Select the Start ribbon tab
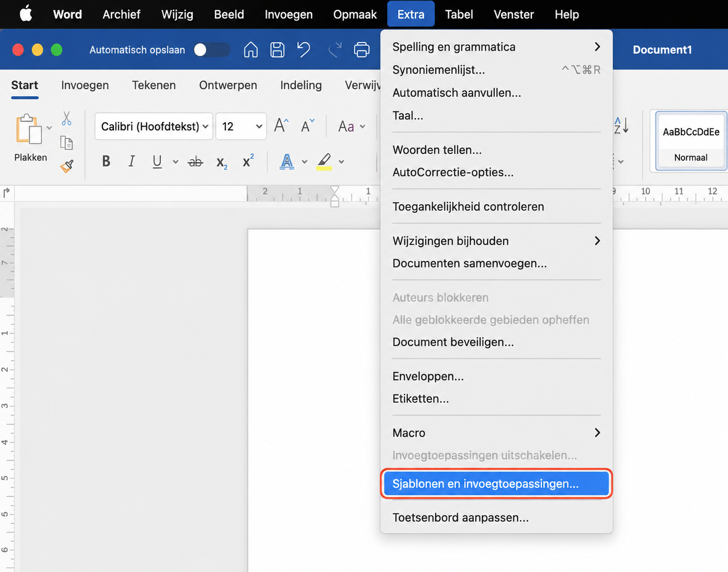 coord(25,85)
